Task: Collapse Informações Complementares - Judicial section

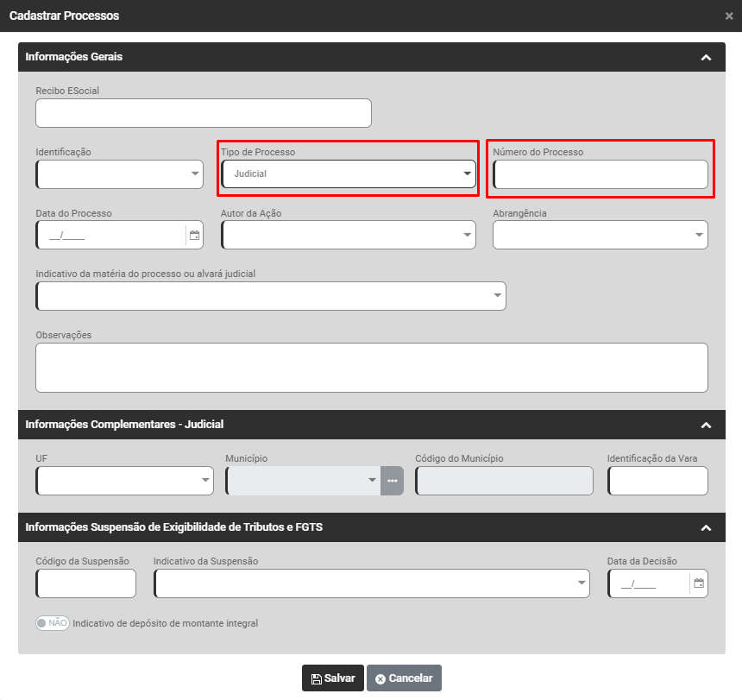Action: point(706,425)
